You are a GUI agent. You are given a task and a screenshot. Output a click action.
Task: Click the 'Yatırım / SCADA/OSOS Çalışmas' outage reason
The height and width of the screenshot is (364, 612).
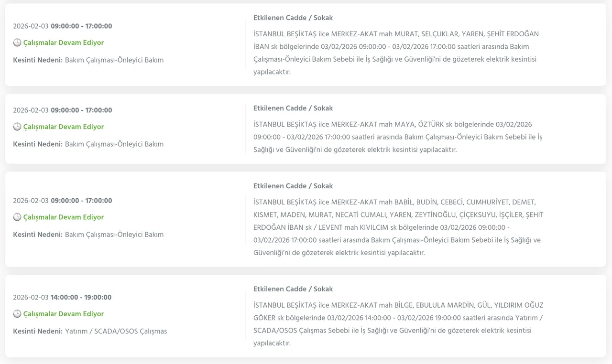pyautogui.click(x=116, y=331)
